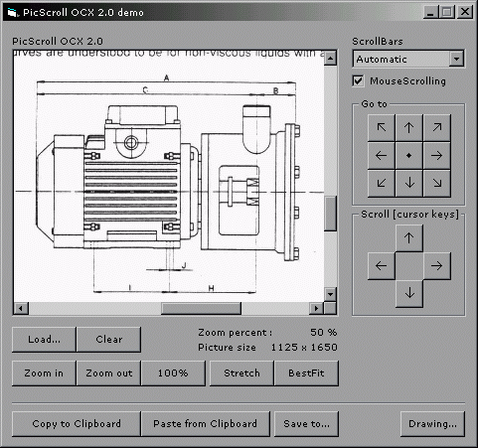This screenshot has width=478, height=448.
Task: Click the PicScroll title bar app icon
Action: pyautogui.click(x=13, y=13)
